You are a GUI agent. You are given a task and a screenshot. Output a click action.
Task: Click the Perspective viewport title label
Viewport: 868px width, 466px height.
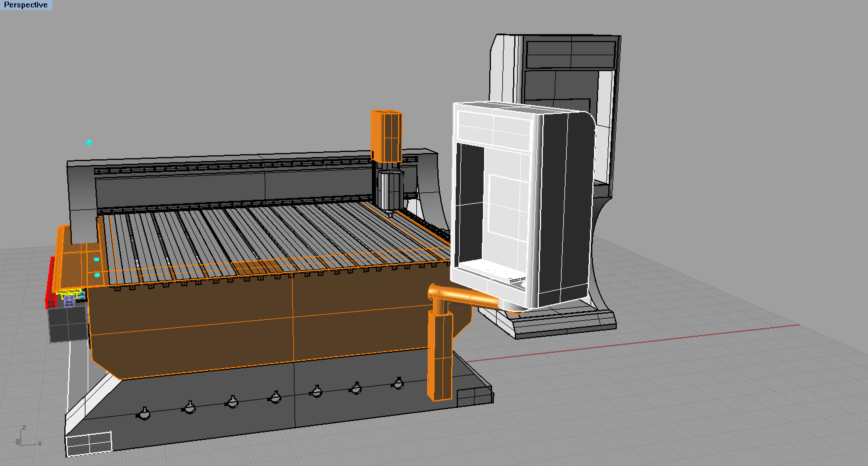[26, 5]
